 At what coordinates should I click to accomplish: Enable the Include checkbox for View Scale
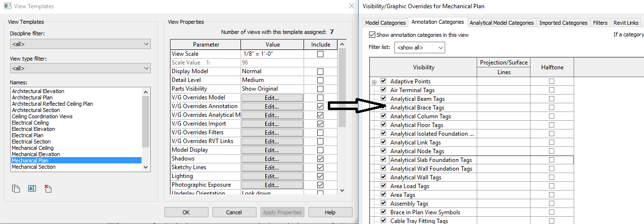click(x=320, y=54)
